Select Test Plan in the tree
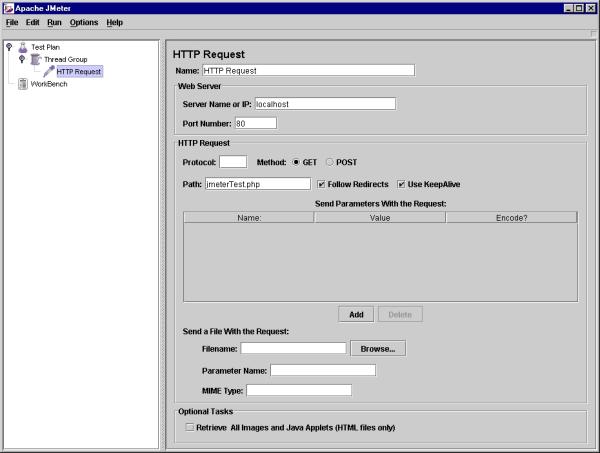Image resolution: width=600 pixels, height=453 pixels. click(x=46, y=47)
